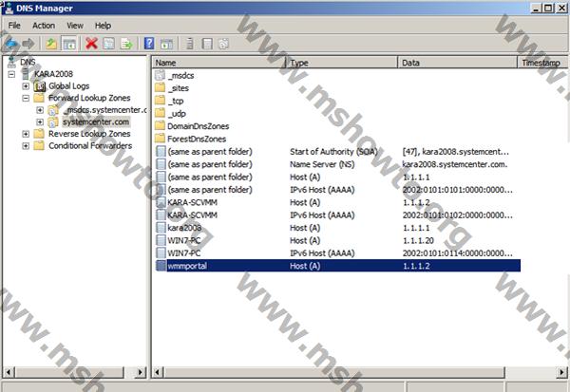Viewport: 570px width, 392px height.
Task: Open the Action menu
Action: tap(44, 26)
